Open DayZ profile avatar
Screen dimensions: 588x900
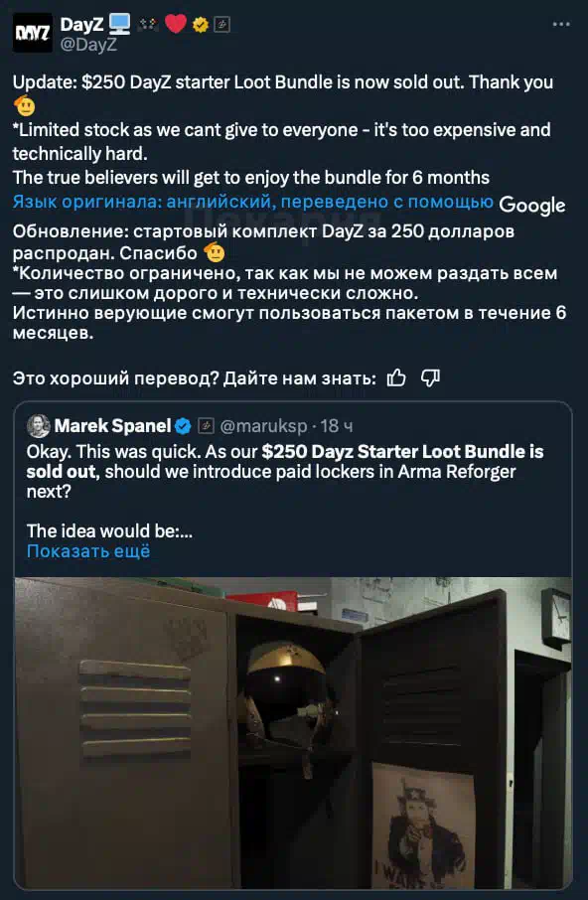(x=33, y=33)
